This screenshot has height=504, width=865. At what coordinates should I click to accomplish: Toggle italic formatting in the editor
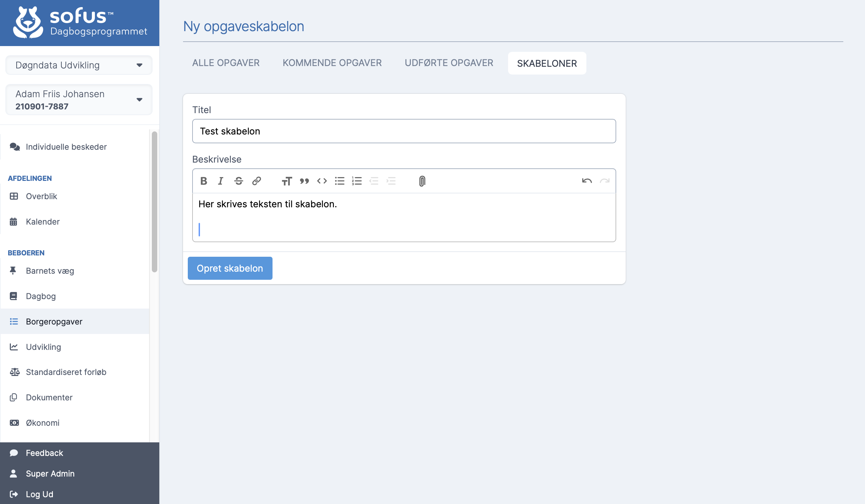pyautogui.click(x=221, y=181)
